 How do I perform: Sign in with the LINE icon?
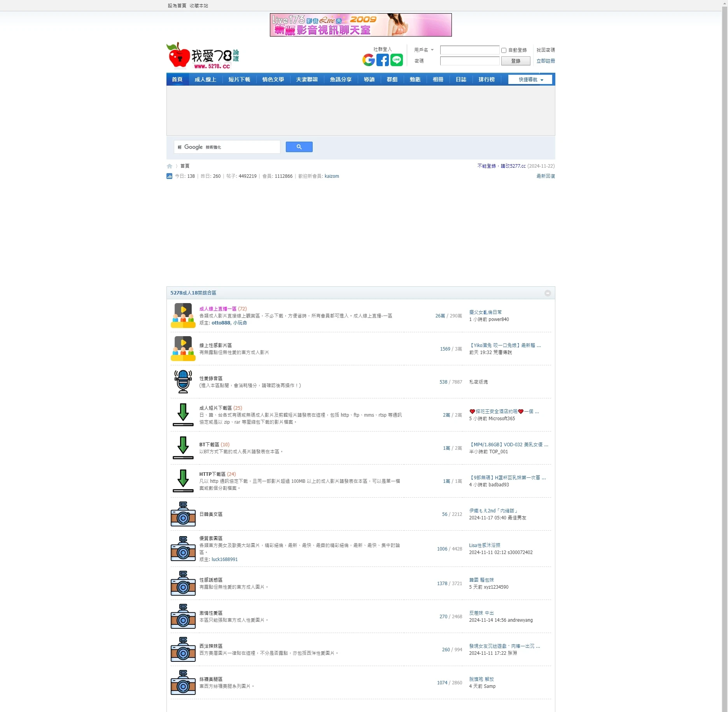click(x=396, y=60)
